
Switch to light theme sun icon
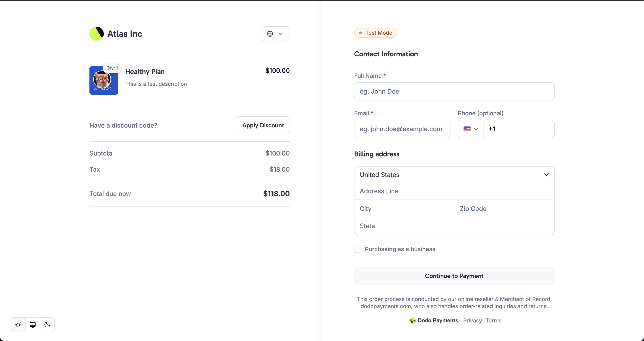coord(18,324)
